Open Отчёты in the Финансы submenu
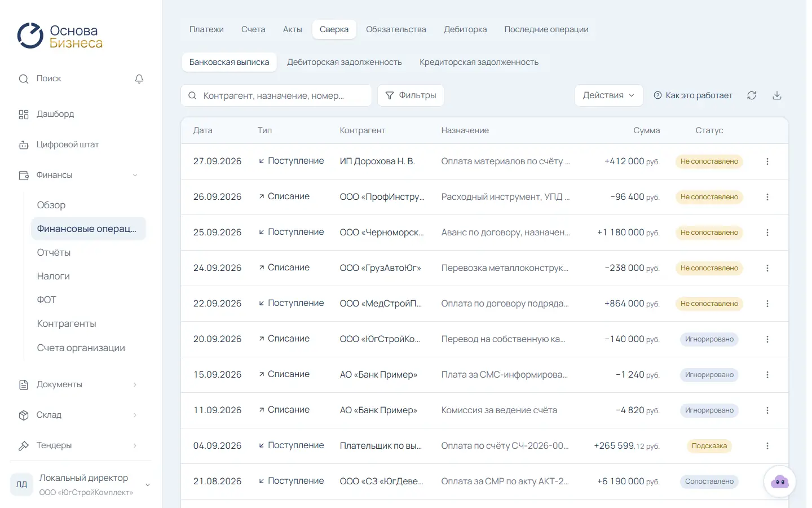This screenshot has width=812, height=508. (x=88, y=252)
